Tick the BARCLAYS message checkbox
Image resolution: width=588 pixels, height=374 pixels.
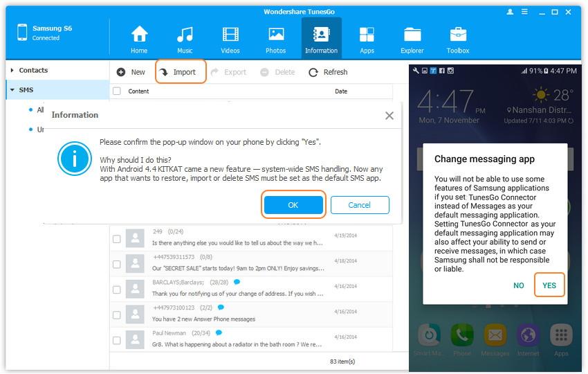[x=117, y=288]
